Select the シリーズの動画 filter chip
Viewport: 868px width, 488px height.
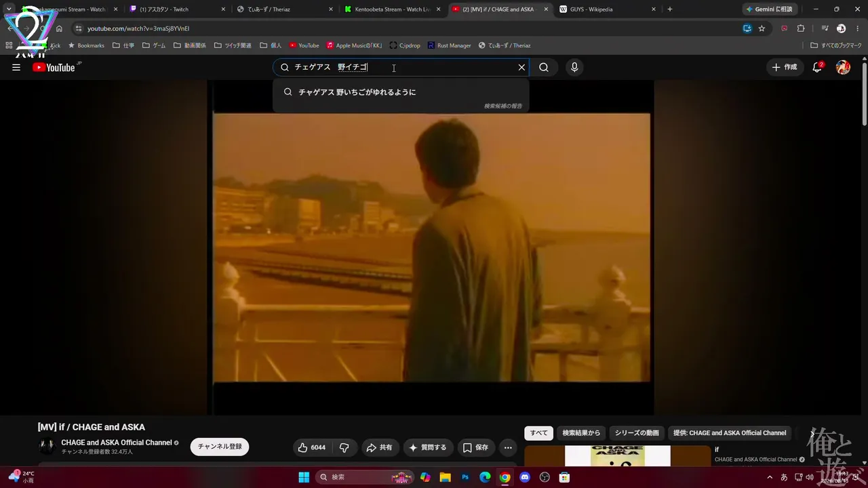click(637, 433)
